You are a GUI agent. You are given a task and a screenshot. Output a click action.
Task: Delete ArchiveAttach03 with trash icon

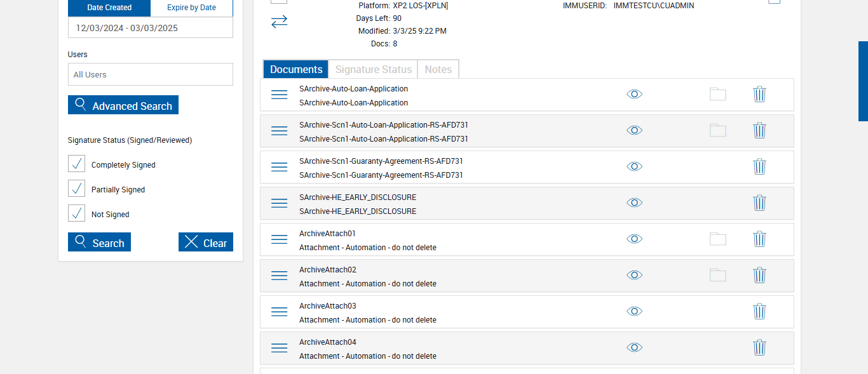759,311
